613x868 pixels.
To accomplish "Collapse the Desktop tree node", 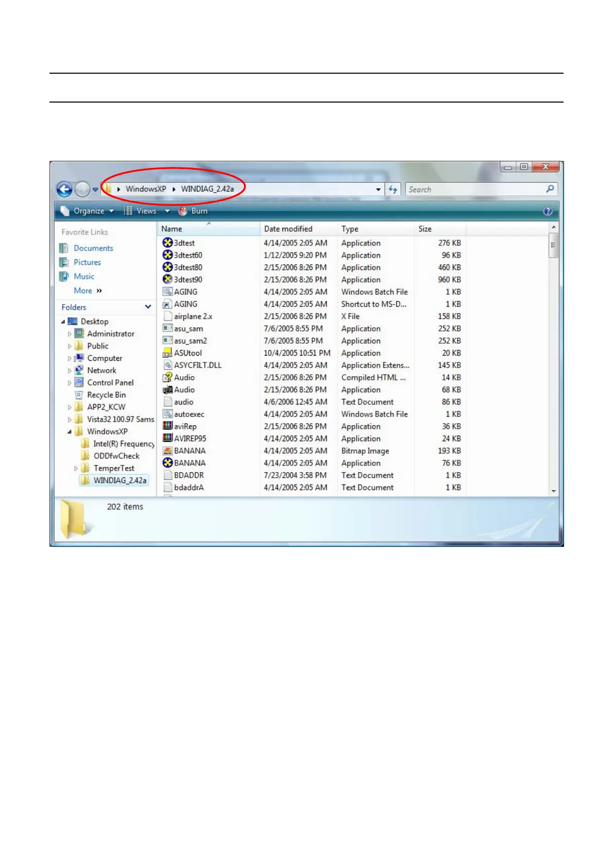I will [x=63, y=322].
